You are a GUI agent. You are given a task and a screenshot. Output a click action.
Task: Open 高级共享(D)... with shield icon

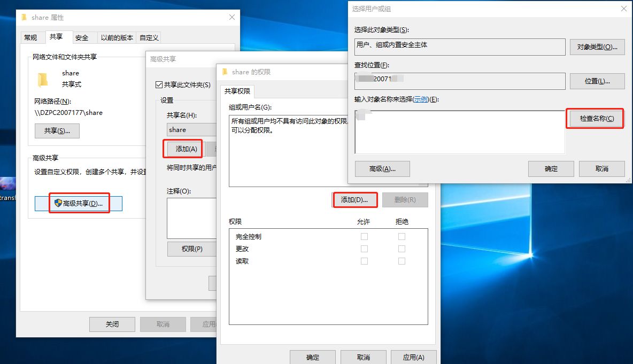[78, 204]
